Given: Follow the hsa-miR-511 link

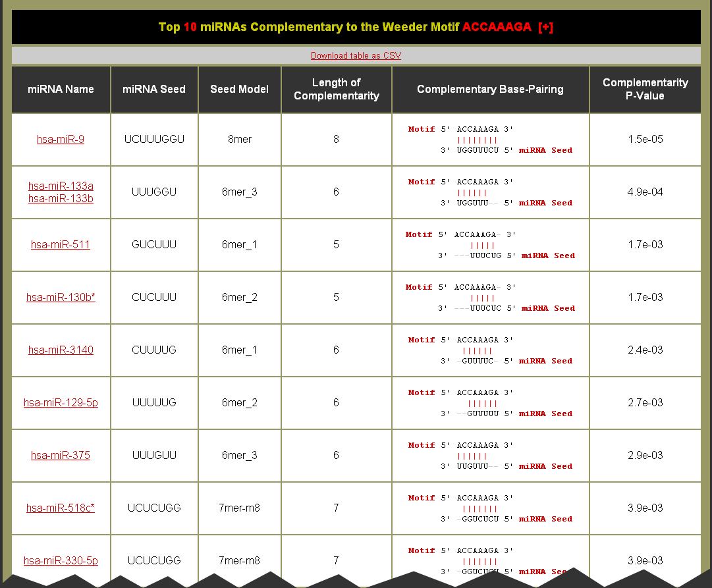Looking at the screenshot, I should coord(61,244).
